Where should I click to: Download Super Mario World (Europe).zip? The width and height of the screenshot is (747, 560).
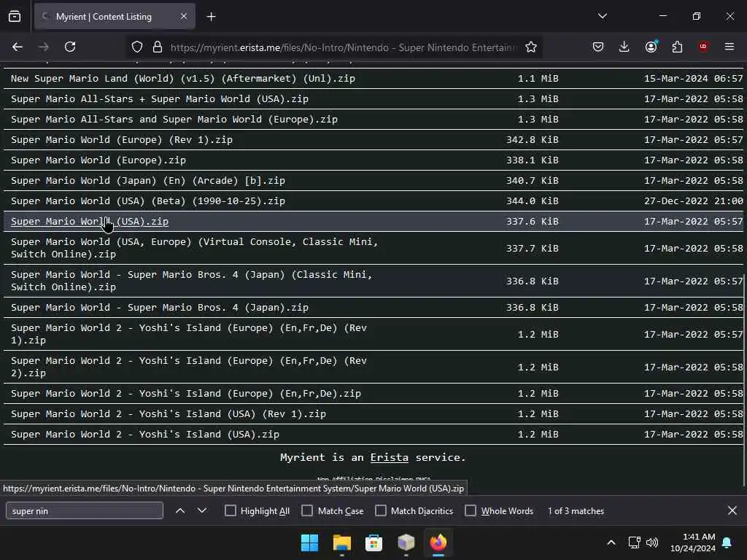click(98, 160)
